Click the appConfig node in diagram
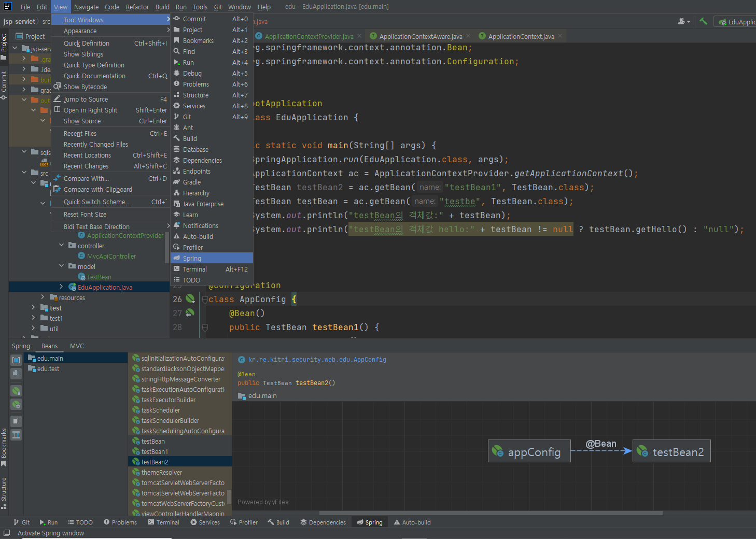This screenshot has height=539, width=756. 529,451
